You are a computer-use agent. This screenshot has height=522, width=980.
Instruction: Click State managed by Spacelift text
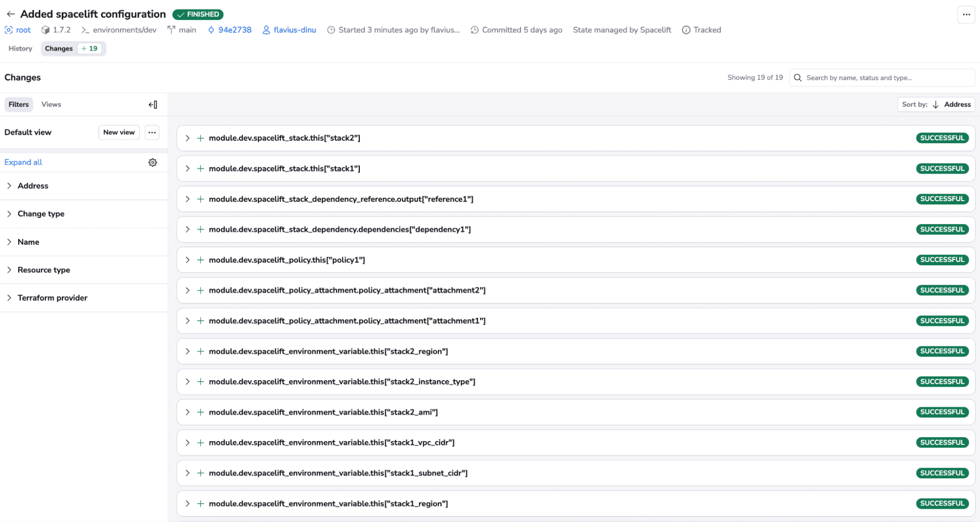point(622,30)
